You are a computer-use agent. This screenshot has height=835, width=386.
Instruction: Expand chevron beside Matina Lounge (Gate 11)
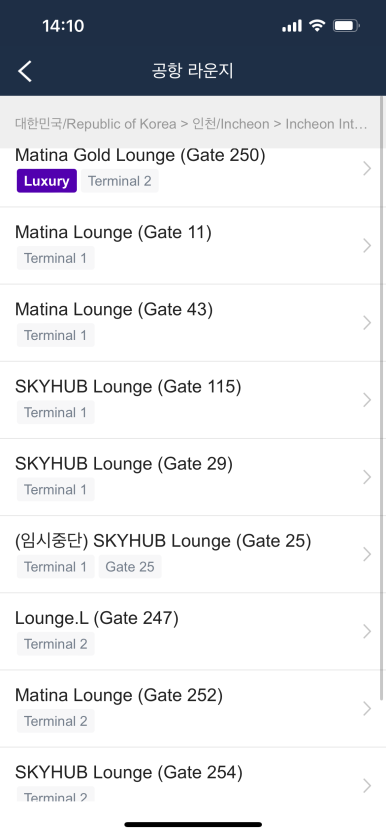[x=367, y=245]
